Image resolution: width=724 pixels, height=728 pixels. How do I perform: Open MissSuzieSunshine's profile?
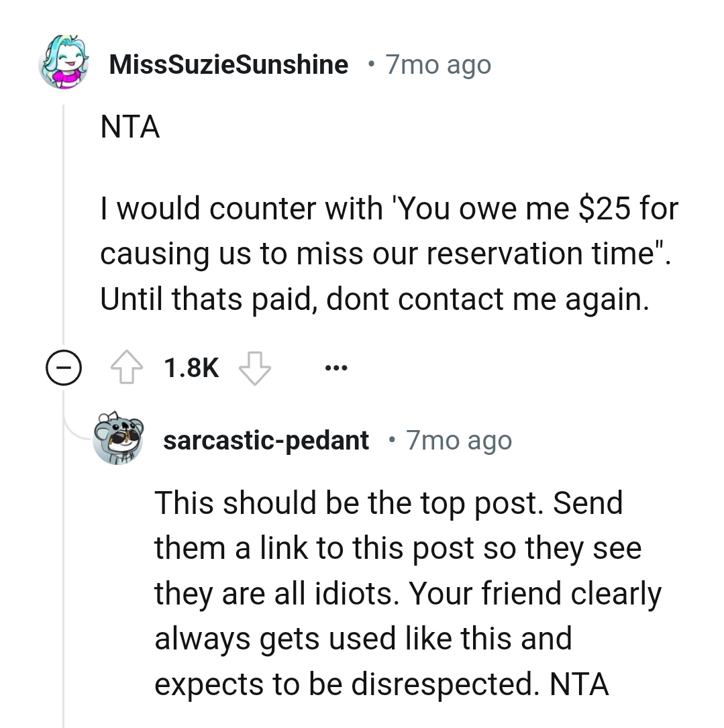(x=229, y=63)
